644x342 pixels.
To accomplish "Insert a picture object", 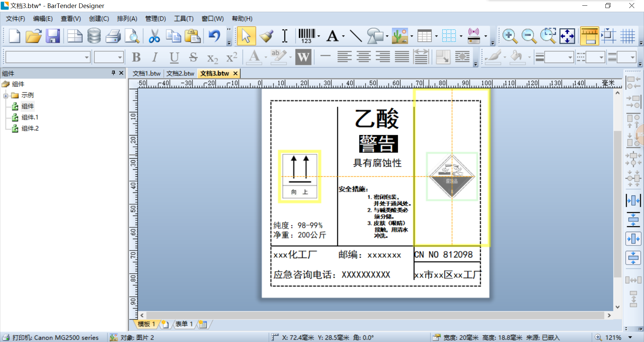I will pos(400,36).
